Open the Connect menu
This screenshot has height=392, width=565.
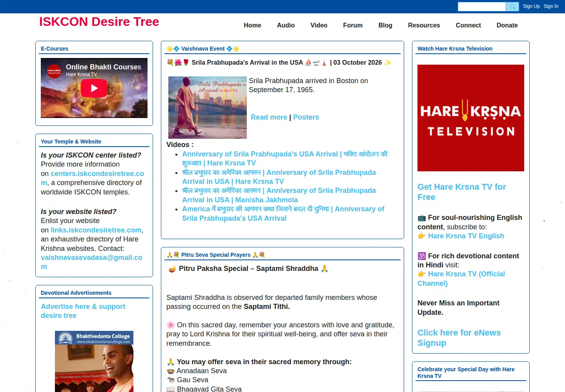pos(468,25)
